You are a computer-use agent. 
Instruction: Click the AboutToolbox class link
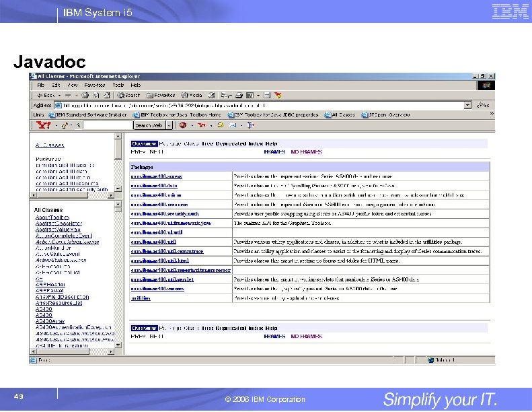click(x=52, y=217)
